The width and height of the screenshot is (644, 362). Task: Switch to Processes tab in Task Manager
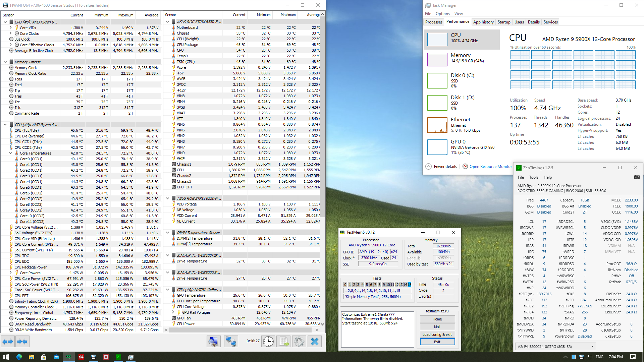(x=434, y=22)
